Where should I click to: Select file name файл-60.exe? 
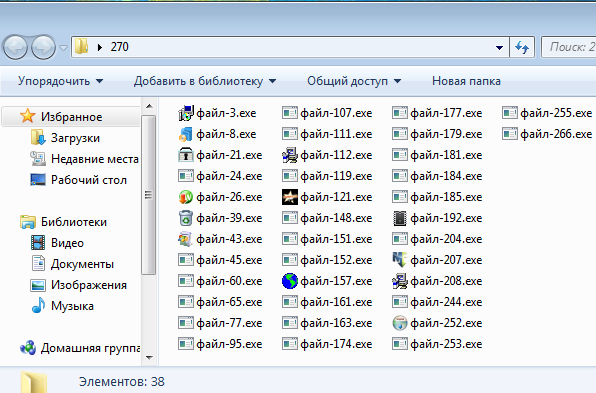click(x=229, y=281)
